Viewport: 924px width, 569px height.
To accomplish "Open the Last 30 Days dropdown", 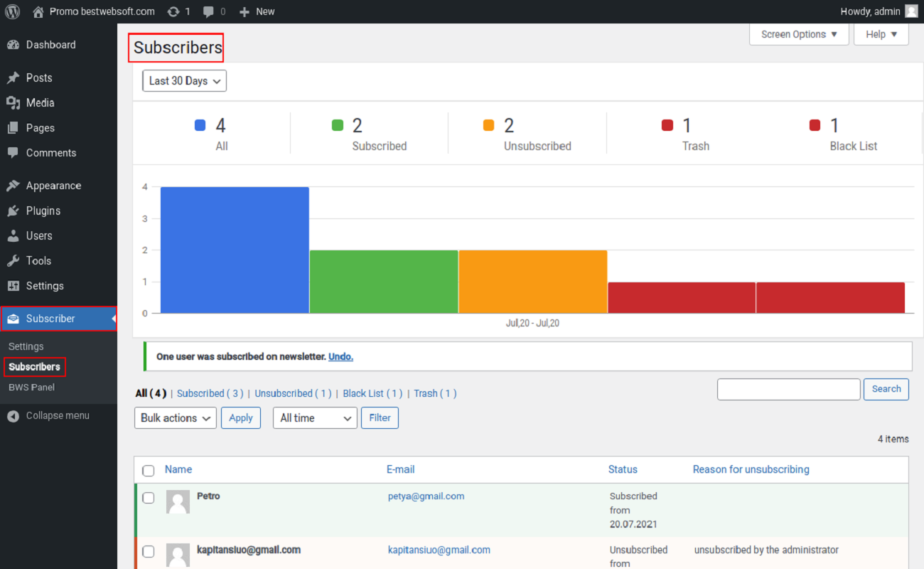I will coord(184,81).
